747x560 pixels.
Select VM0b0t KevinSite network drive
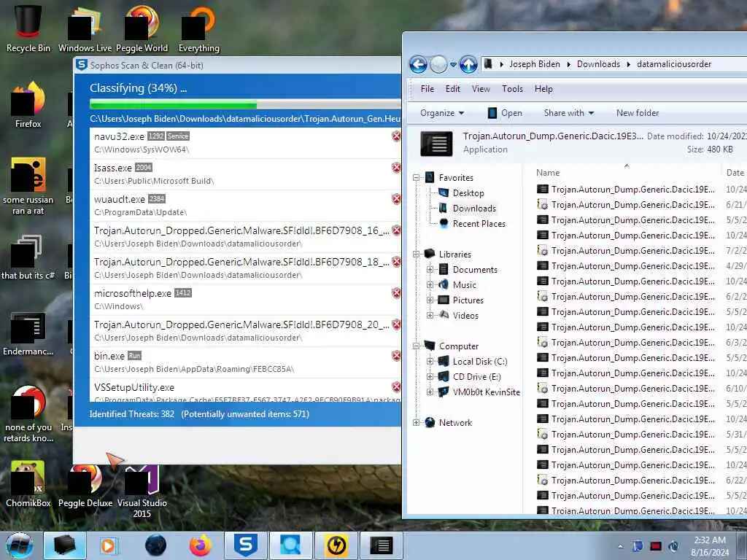479,392
